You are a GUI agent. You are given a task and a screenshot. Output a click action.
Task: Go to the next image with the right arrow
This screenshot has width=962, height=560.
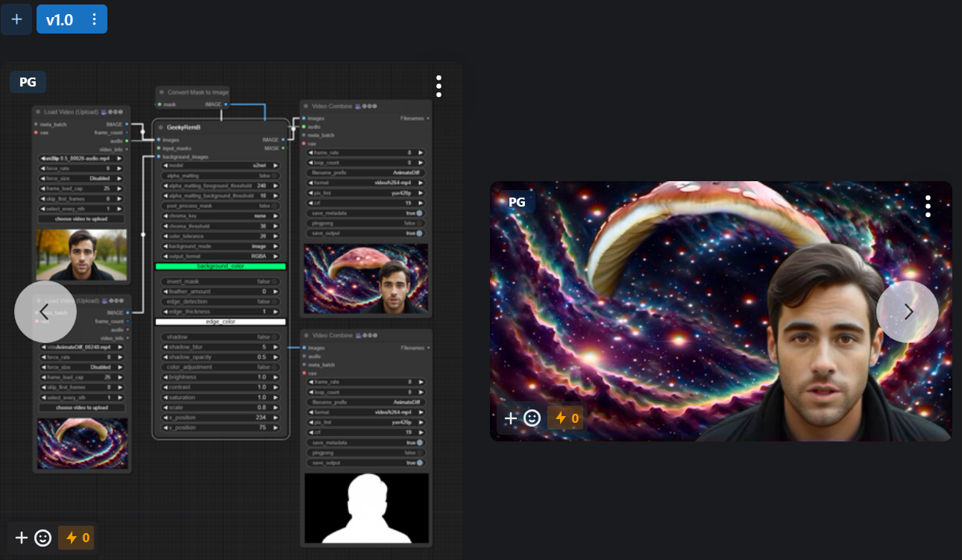(x=907, y=312)
